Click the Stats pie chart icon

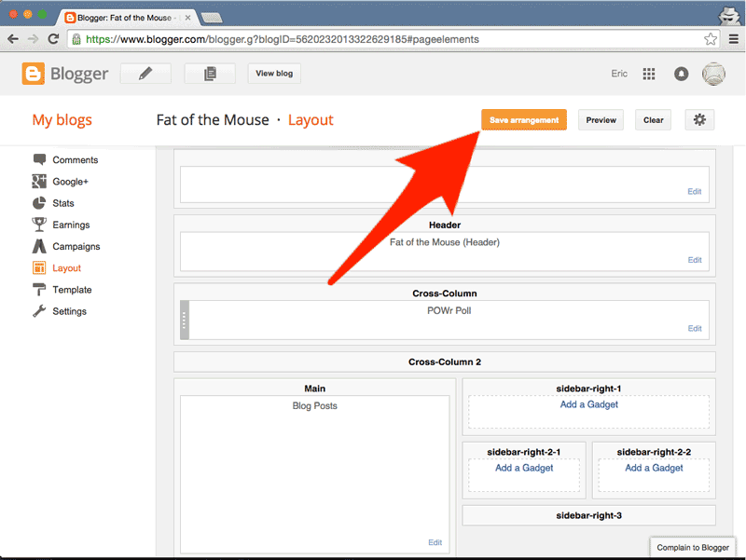point(39,203)
